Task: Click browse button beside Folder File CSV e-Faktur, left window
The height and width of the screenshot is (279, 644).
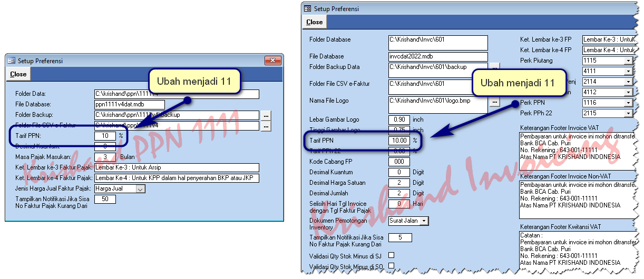Action: point(266,126)
